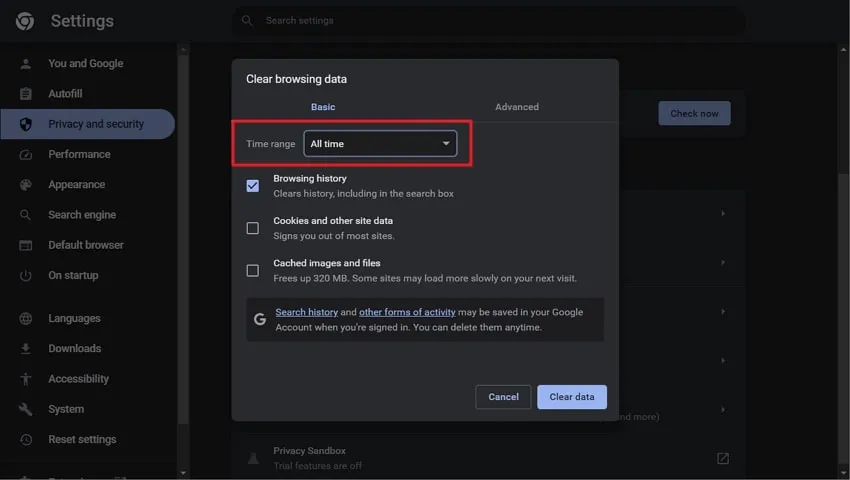The image size is (850, 480).
Task: Open the Time range dropdown
Action: 380,144
